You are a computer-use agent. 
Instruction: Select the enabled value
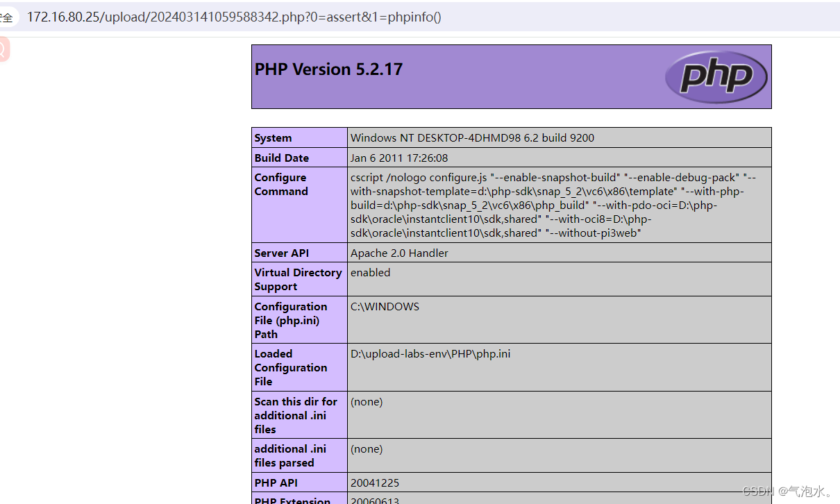click(370, 272)
